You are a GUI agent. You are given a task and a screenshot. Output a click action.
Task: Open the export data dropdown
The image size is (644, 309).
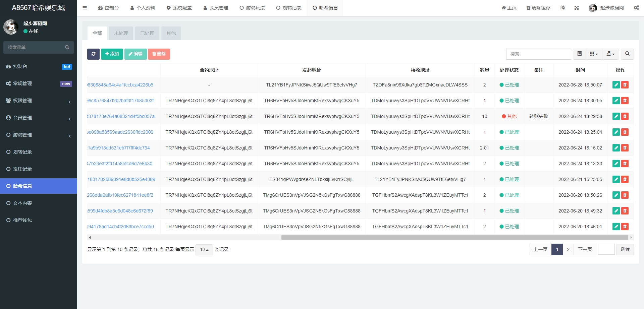[610, 54]
